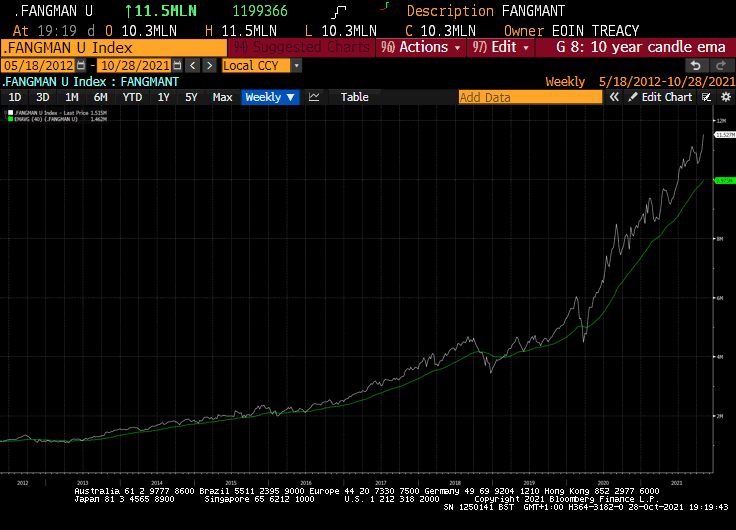Click the green EMAVG (40) legend swatch

pyautogui.click(x=10, y=119)
